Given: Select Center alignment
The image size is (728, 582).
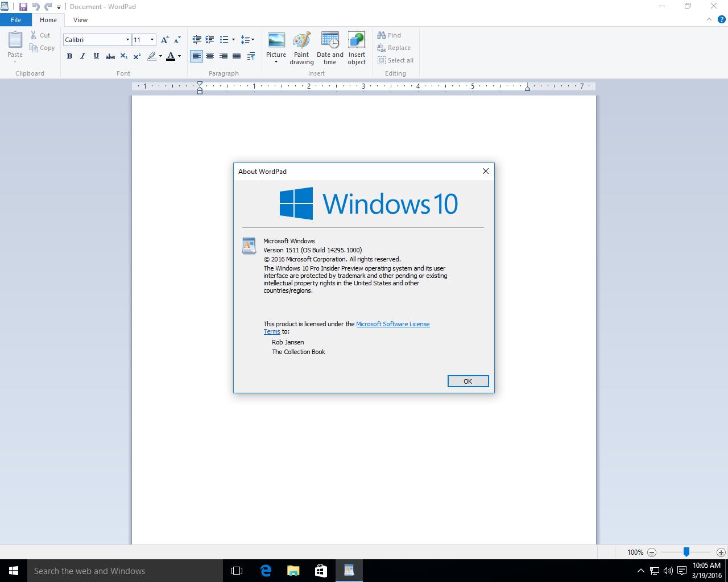Looking at the screenshot, I should [x=210, y=56].
